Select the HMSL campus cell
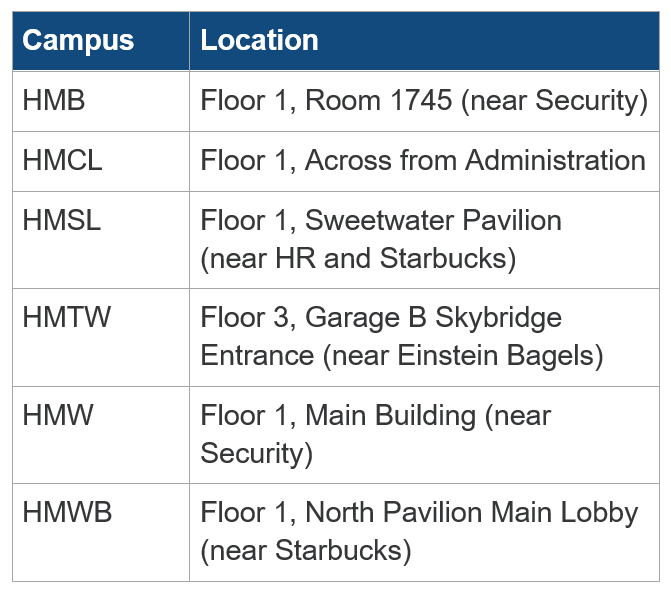Image resolution: width=671 pixels, height=589 pixels. (62, 220)
